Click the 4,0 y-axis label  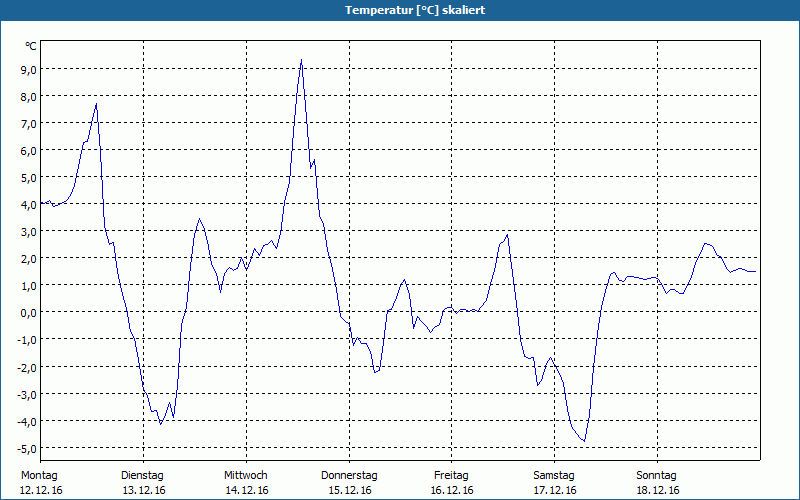pyautogui.click(x=28, y=205)
